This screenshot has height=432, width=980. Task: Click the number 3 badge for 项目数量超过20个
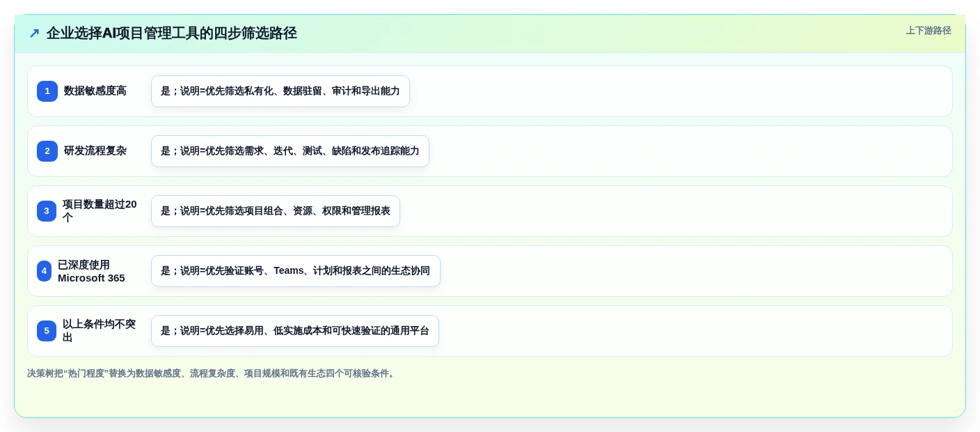click(x=47, y=211)
